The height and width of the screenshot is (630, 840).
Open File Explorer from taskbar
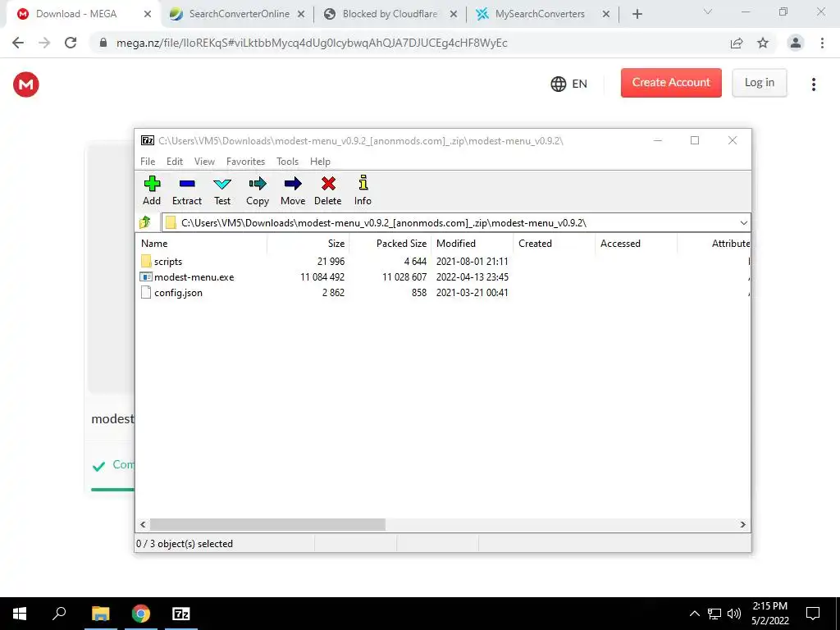[x=100, y=614]
